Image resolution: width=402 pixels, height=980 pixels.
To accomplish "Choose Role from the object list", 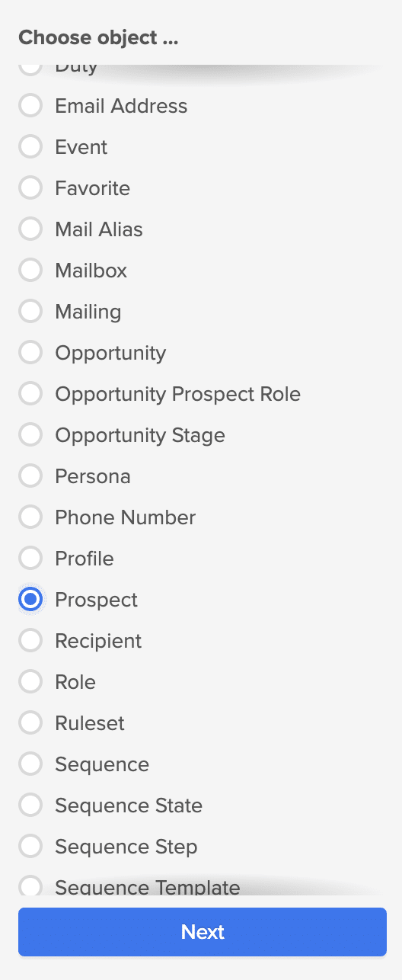I will [x=30, y=682].
